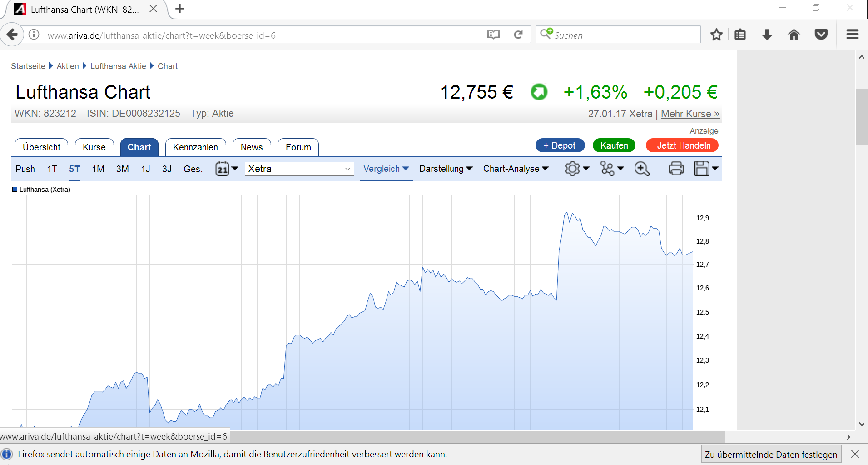
Task: Expand Vergleich comparison dropdown
Action: (386, 169)
